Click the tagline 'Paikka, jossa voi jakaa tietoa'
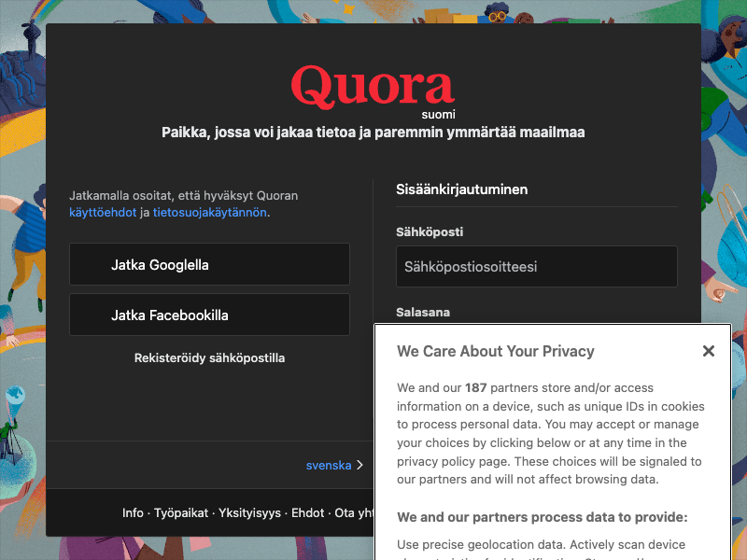The width and height of the screenshot is (747, 560). coord(373,133)
